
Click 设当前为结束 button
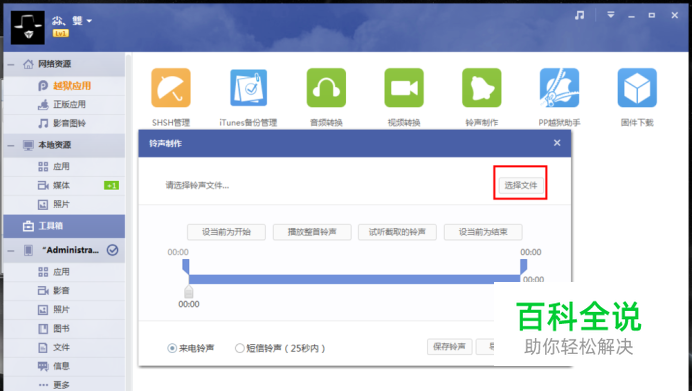tap(483, 232)
